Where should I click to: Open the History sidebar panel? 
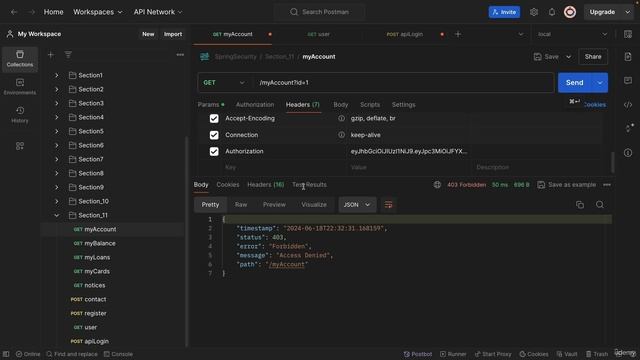pos(20,115)
